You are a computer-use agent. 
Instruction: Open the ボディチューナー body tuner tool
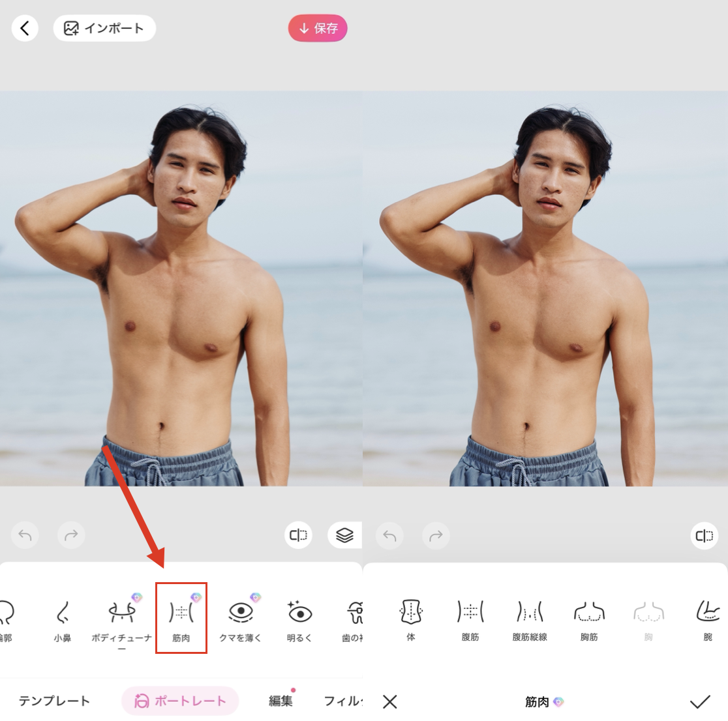pos(121,617)
